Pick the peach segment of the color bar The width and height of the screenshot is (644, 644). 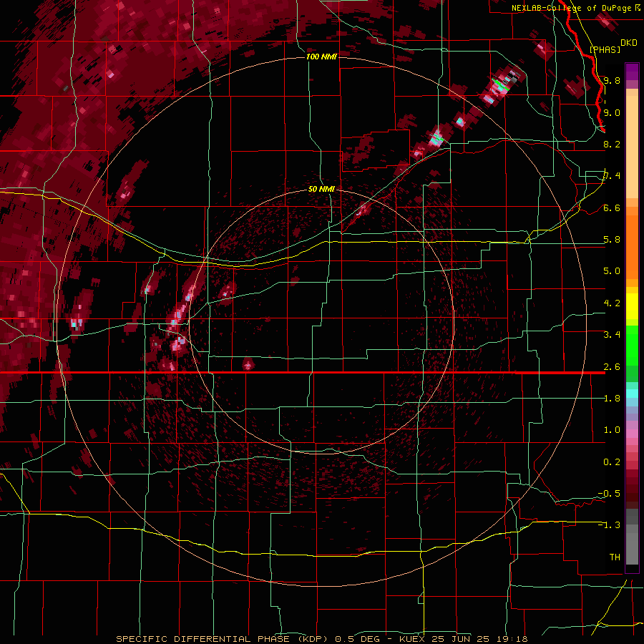(632, 148)
